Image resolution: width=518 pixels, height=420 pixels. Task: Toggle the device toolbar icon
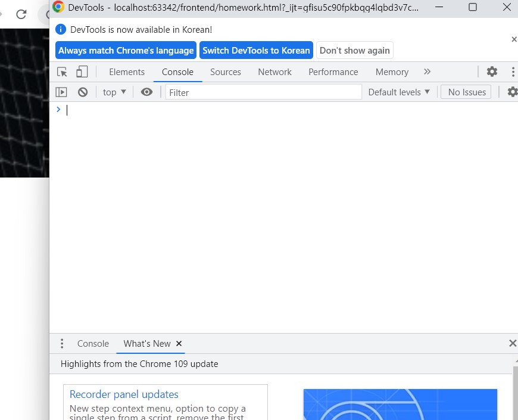point(82,71)
